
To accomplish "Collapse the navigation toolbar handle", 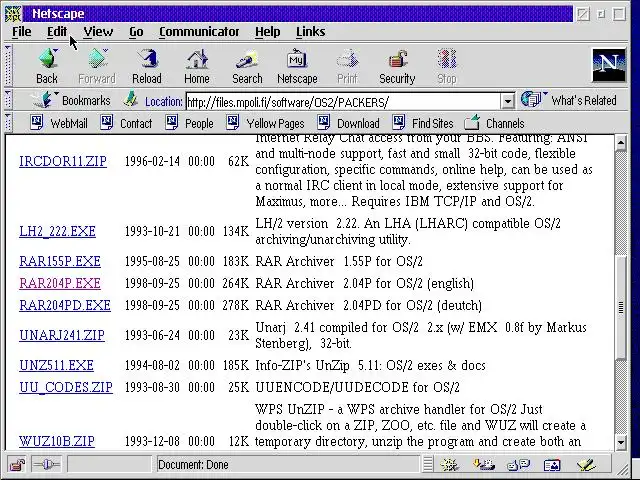I will pos(8,65).
